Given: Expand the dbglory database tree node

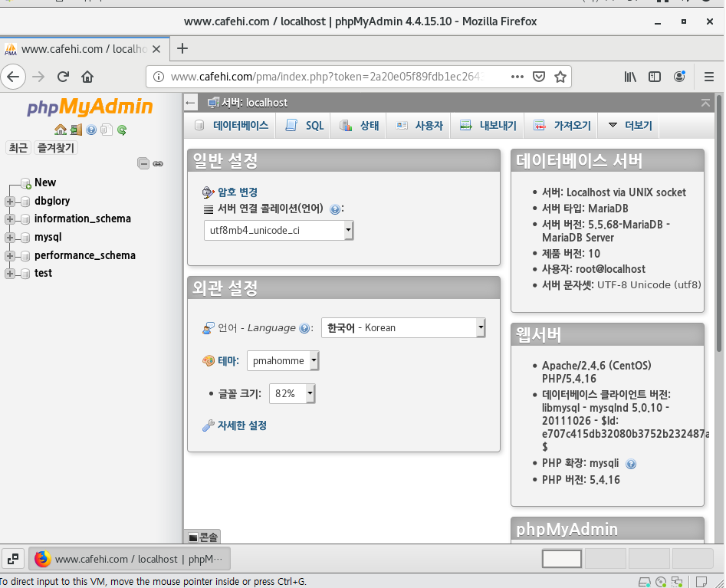Looking at the screenshot, I should (10, 201).
